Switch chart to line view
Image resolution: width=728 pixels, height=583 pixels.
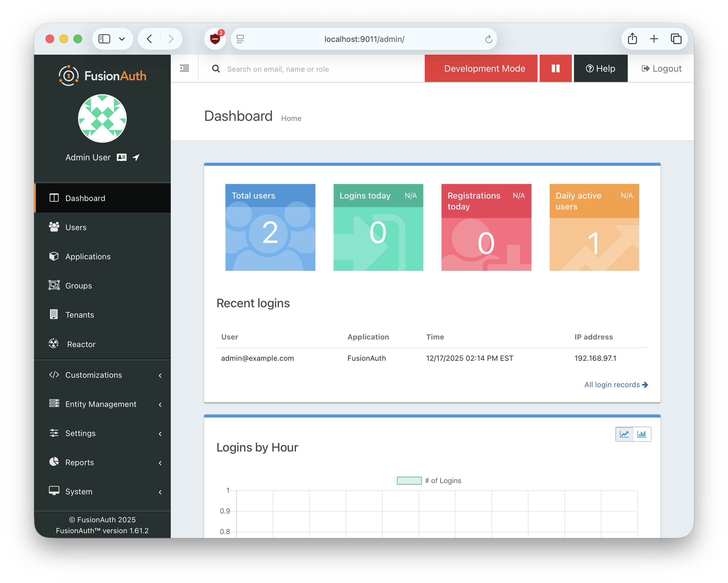tap(625, 434)
